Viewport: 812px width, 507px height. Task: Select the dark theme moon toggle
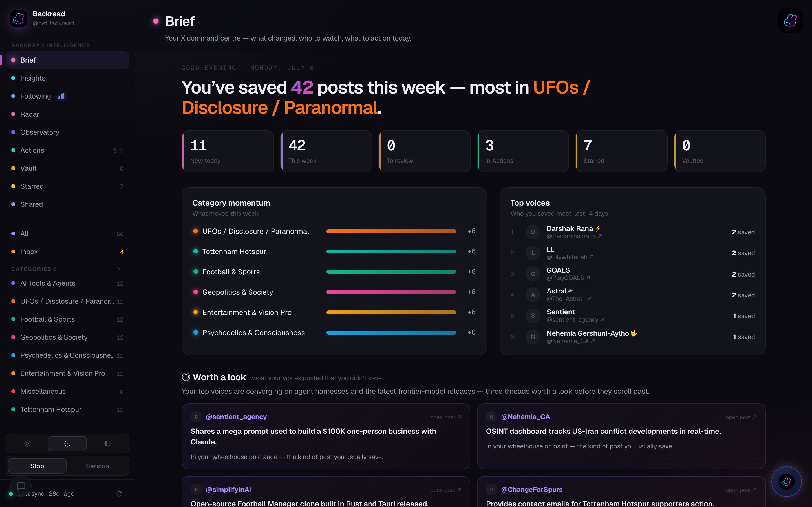coord(67,444)
